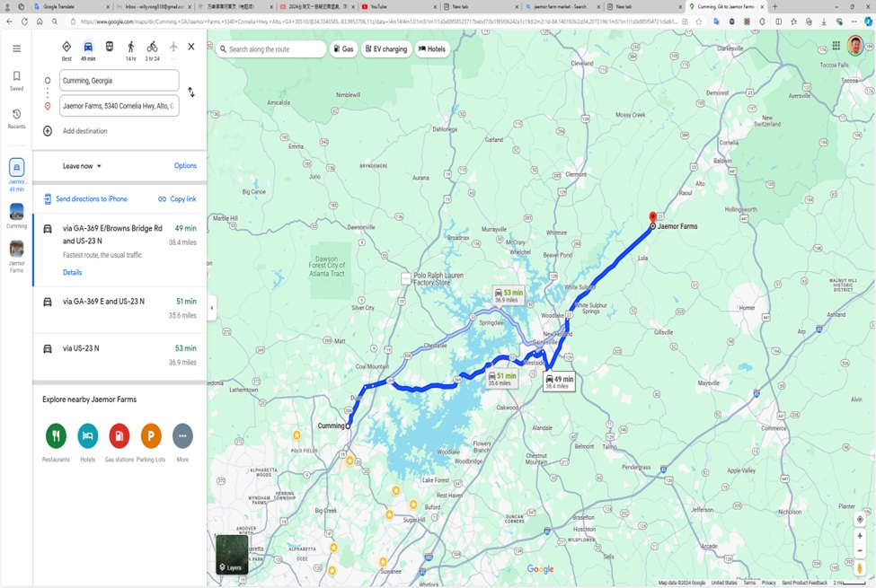
Task: Show your location on map
Action: [x=860, y=519]
